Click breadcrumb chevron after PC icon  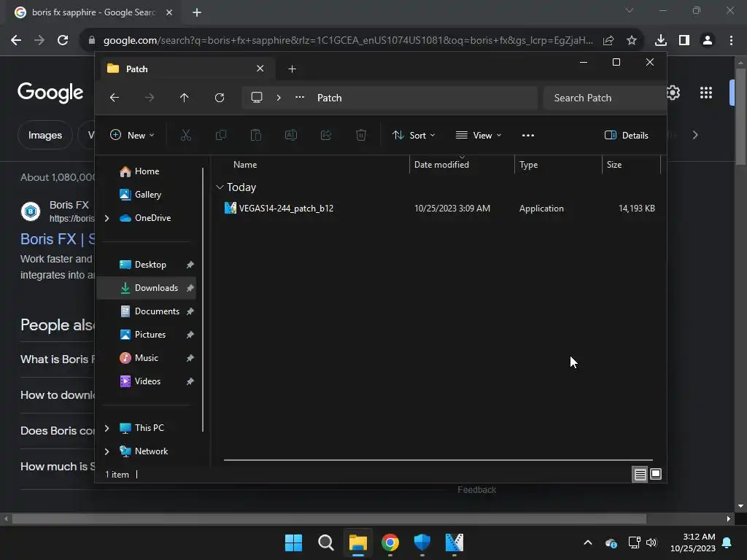(x=279, y=98)
